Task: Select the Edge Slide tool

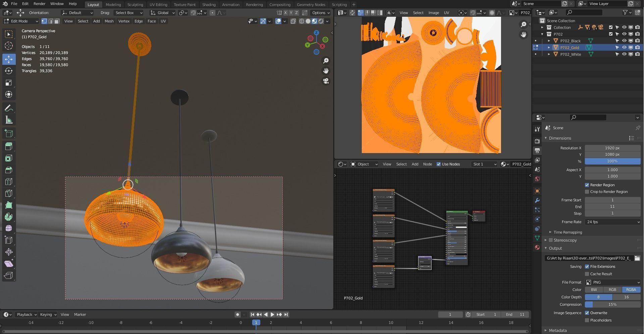Action: point(9,240)
